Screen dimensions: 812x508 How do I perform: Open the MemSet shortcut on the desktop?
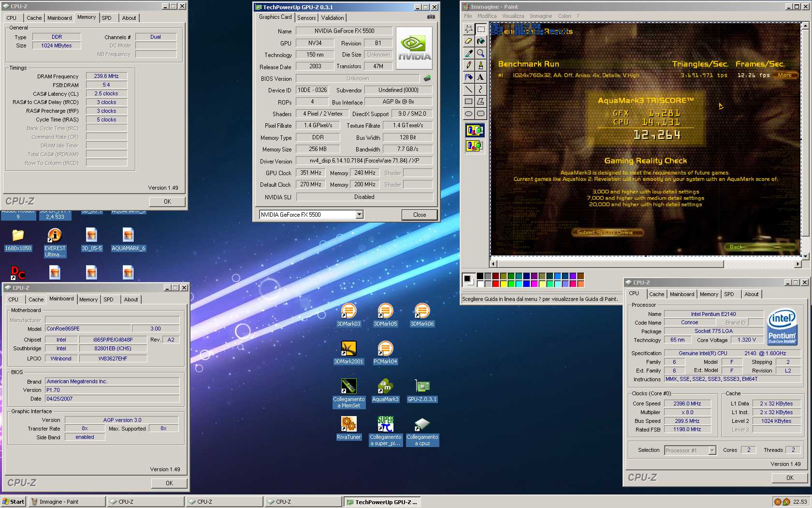click(348, 393)
